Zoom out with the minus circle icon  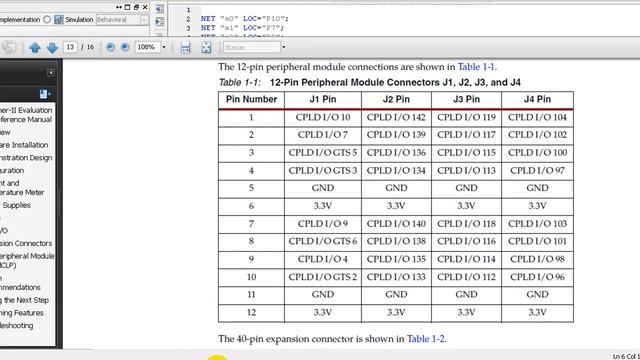[110, 47]
